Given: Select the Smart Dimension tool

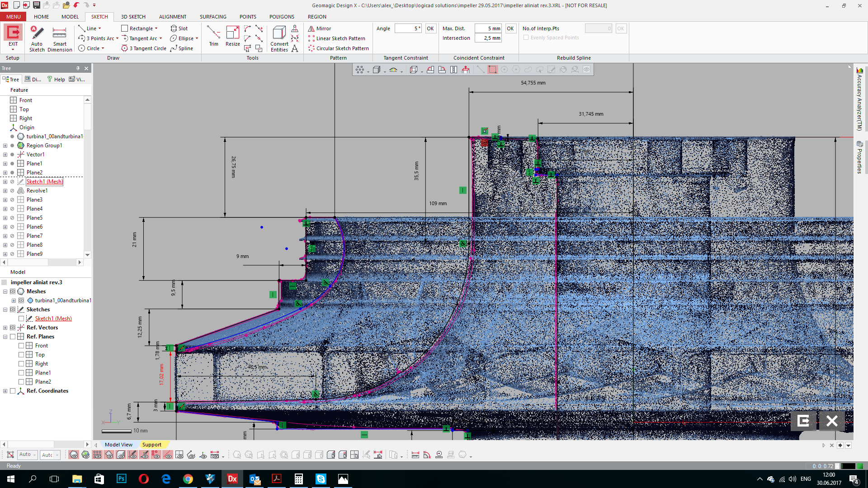Looking at the screenshot, I should coord(60,39).
